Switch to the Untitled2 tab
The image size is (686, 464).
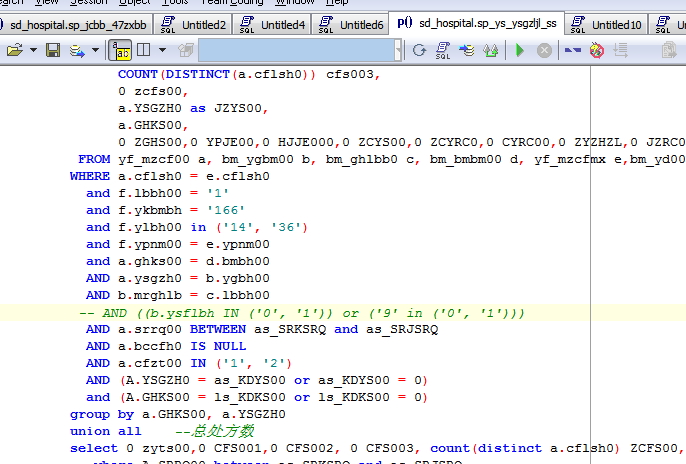coord(193,25)
